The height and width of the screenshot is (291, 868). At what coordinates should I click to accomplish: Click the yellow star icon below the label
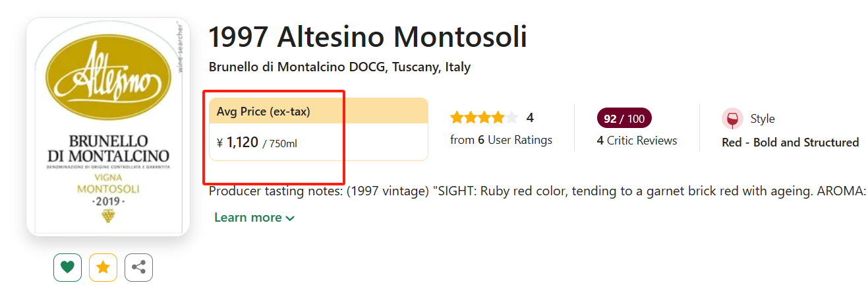[103, 267]
